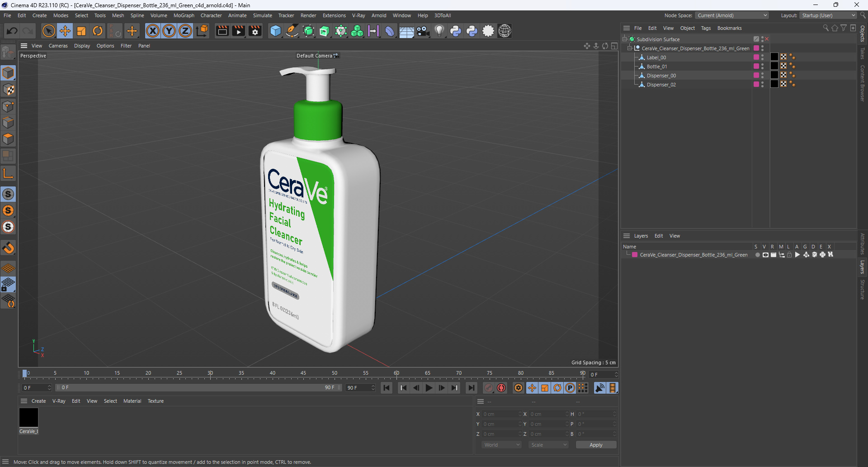Open viewport Cameras menu
The height and width of the screenshot is (467, 868).
(58, 46)
